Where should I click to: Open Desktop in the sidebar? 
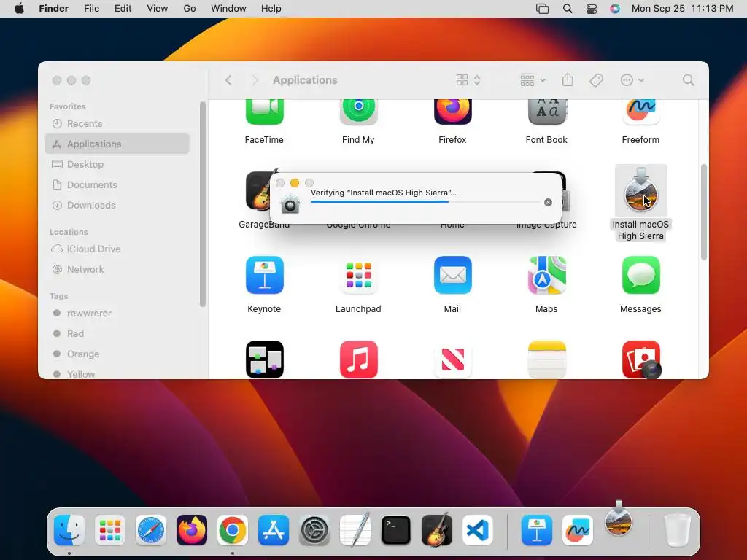tap(117, 164)
